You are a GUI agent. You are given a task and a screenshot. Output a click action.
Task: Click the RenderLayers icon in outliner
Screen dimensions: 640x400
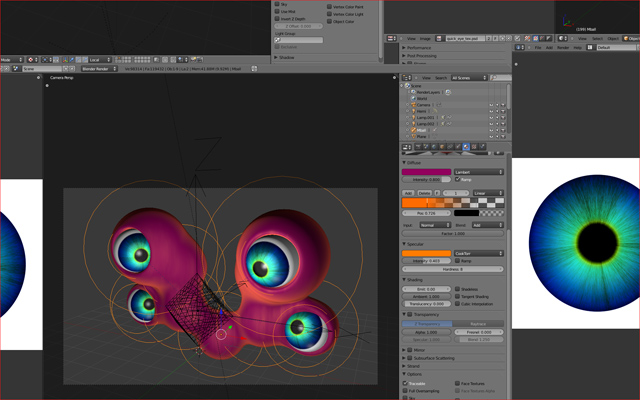coord(412,92)
